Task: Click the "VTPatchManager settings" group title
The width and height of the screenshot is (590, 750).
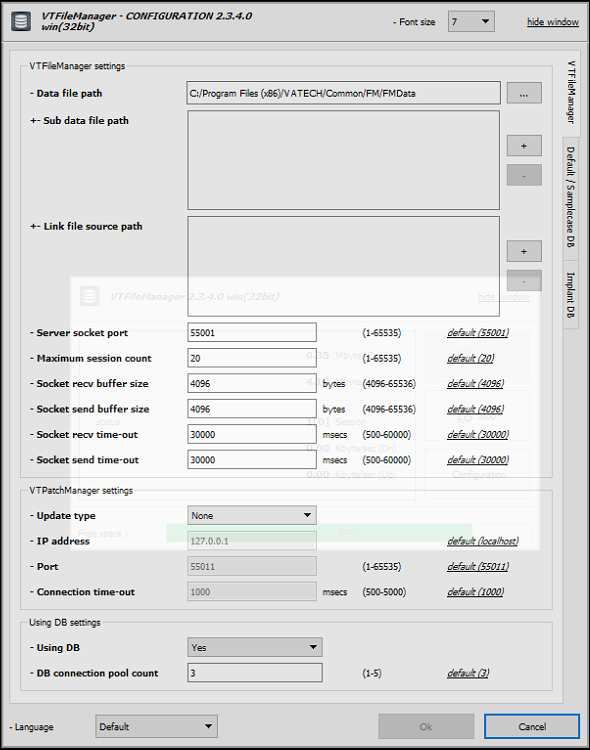Action: coord(81,490)
